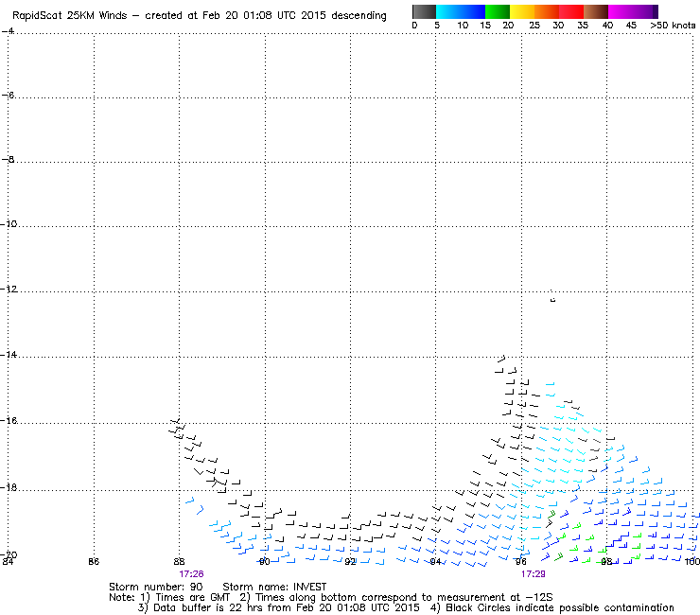Click the brown 35-40 knots color band
Viewport: 700px width, 615px height.
(x=596, y=11)
